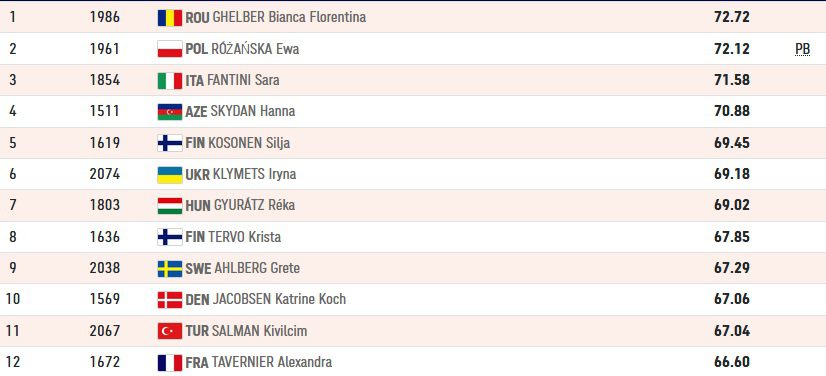Select TERVO Krista's name

[x=244, y=237]
